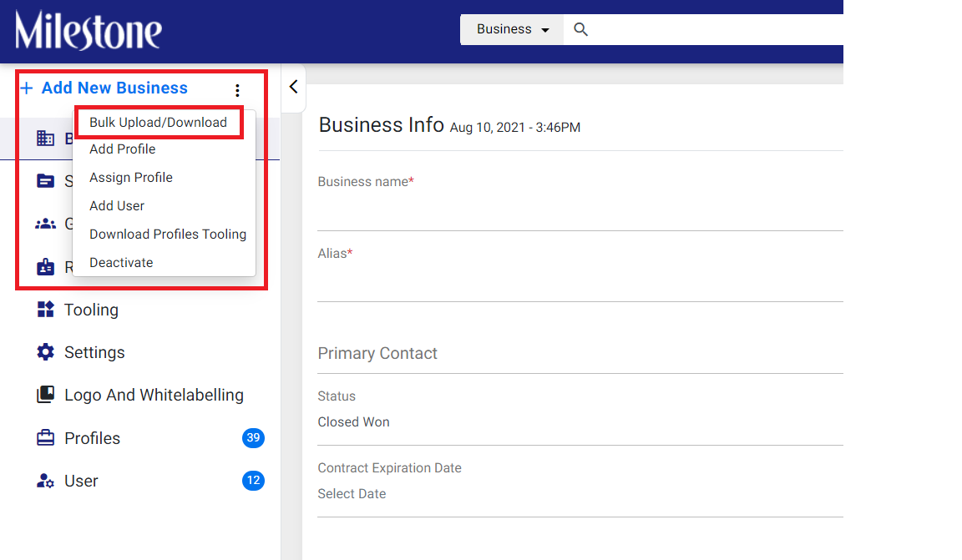
Task: Open Logo And Whitelabelling section
Action: [x=154, y=395]
